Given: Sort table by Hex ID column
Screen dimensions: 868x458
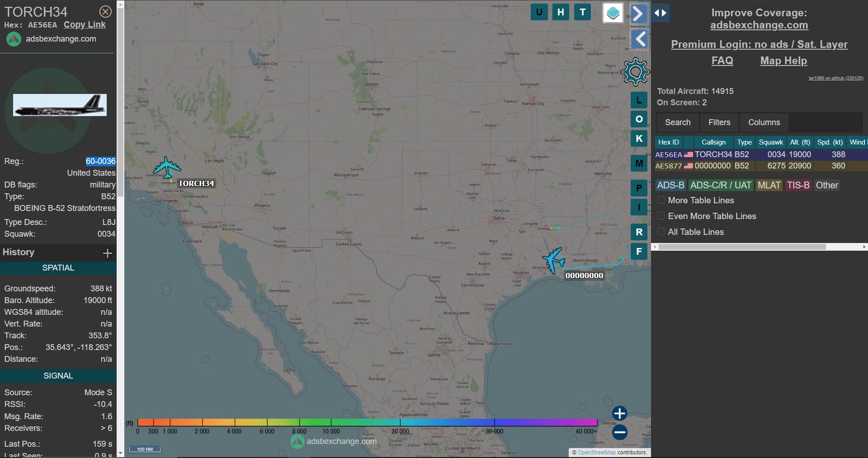Looking at the screenshot, I should tap(669, 142).
